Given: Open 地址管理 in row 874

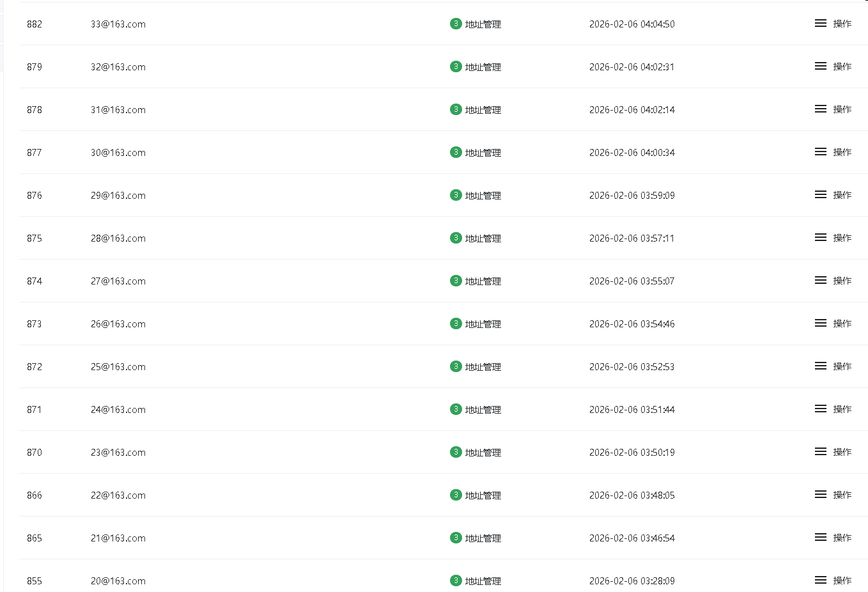Looking at the screenshot, I should pos(483,281).
